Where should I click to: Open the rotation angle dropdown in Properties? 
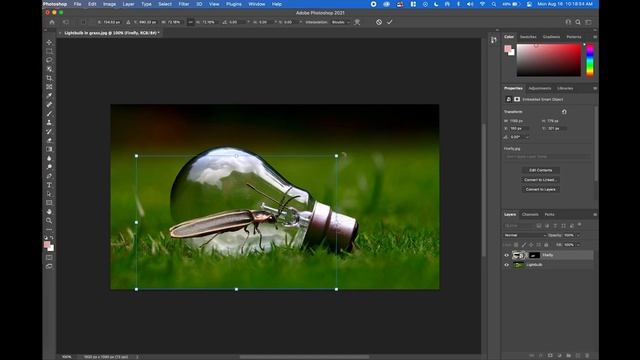[527, 137]
